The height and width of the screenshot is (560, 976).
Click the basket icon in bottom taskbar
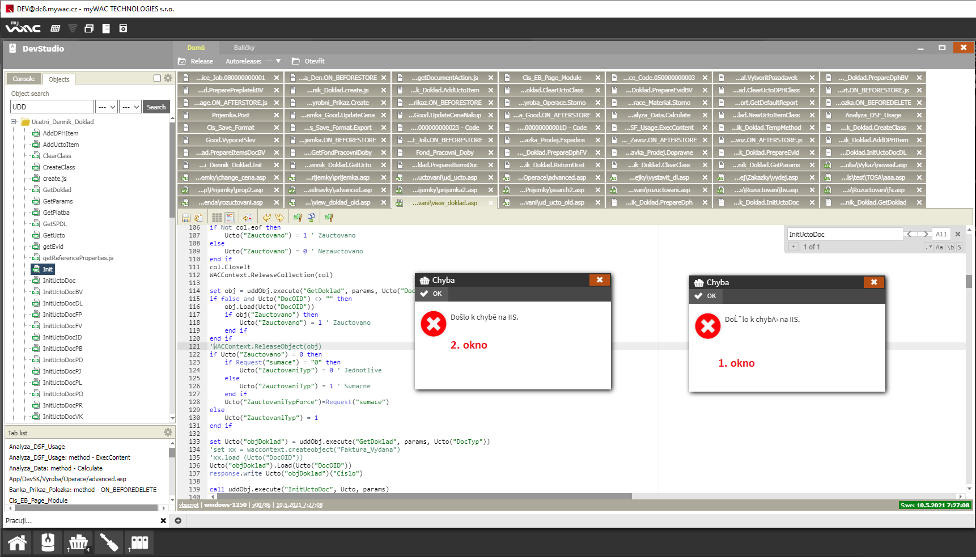[78, 543]
